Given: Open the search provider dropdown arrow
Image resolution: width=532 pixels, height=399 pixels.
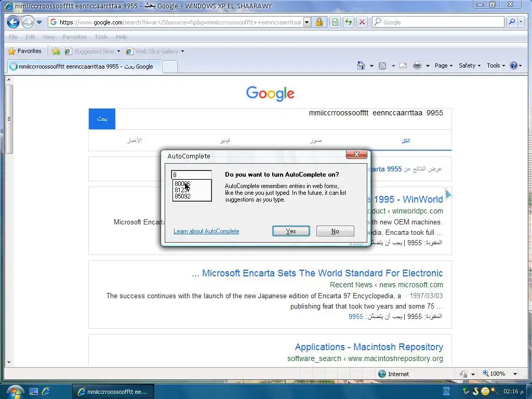Looking at the screenshot, I should [521, 22].
